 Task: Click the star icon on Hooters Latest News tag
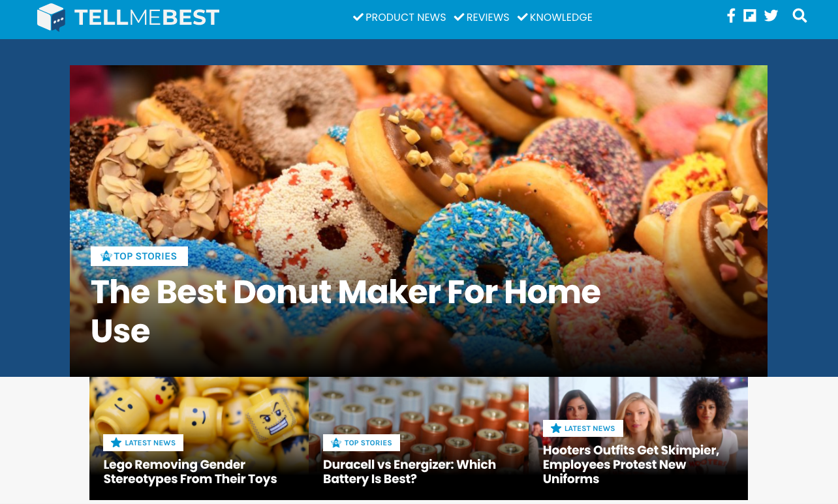[556, 428]
